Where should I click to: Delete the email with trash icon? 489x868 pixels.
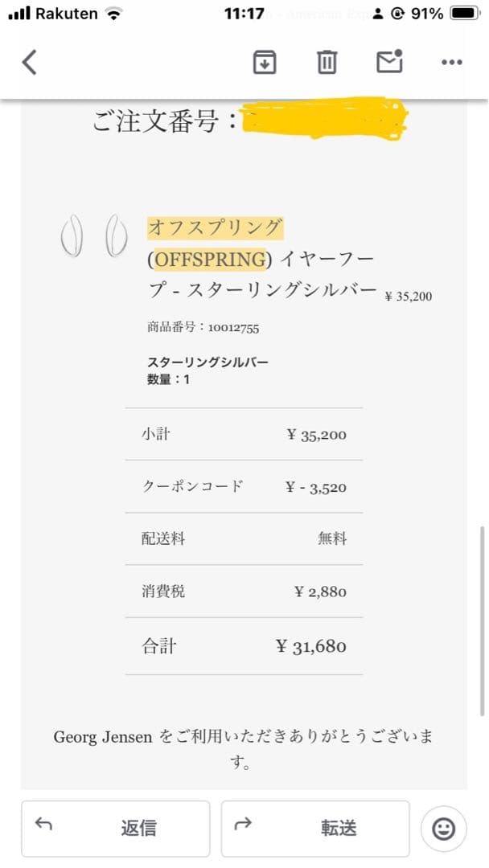pyautogui.click(x=326, y=61)
